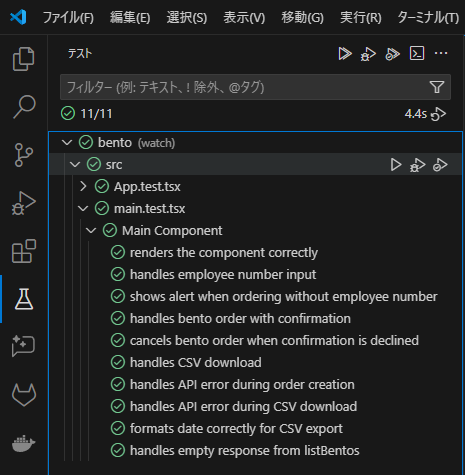Open the chat icon in activity bar
This screenshot has height=475, width=465.
pyautogui.click(x=23, y=346)
